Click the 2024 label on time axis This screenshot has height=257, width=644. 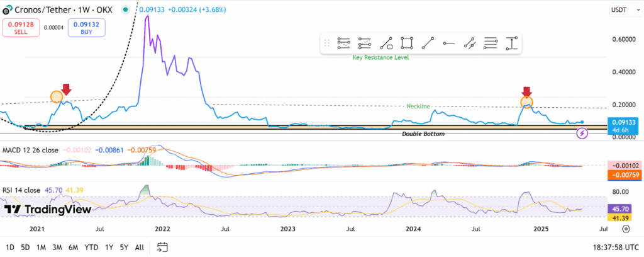[x=413, y=228]
